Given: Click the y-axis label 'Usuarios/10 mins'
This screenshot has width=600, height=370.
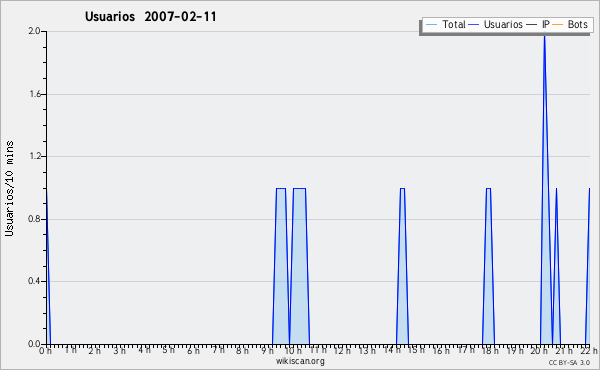Looking at the screenshot, I should (x=9, y=188).
